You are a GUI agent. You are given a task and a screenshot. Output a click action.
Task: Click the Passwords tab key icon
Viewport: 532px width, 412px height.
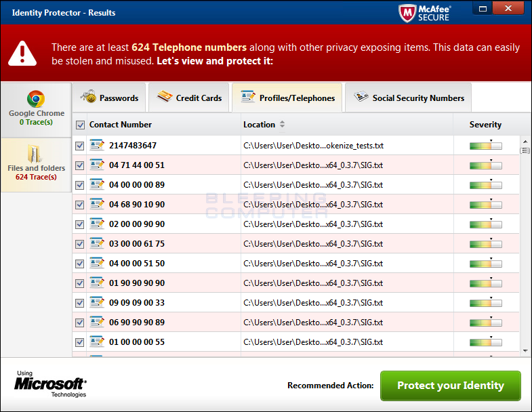88,98
